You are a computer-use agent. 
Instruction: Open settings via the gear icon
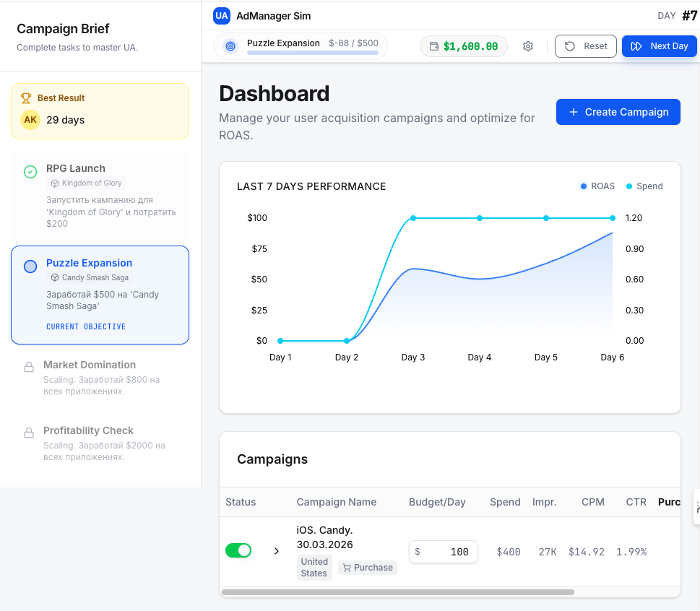[528, 46]
